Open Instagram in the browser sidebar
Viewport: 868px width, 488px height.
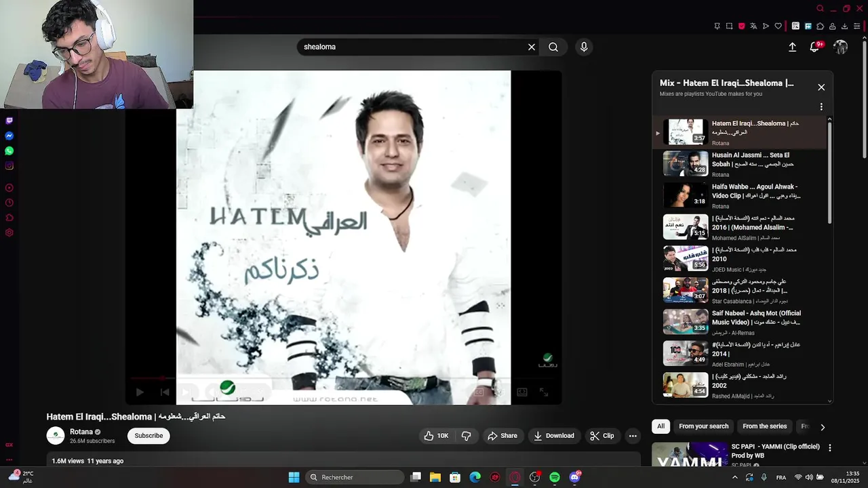click(x=9, y=165)
